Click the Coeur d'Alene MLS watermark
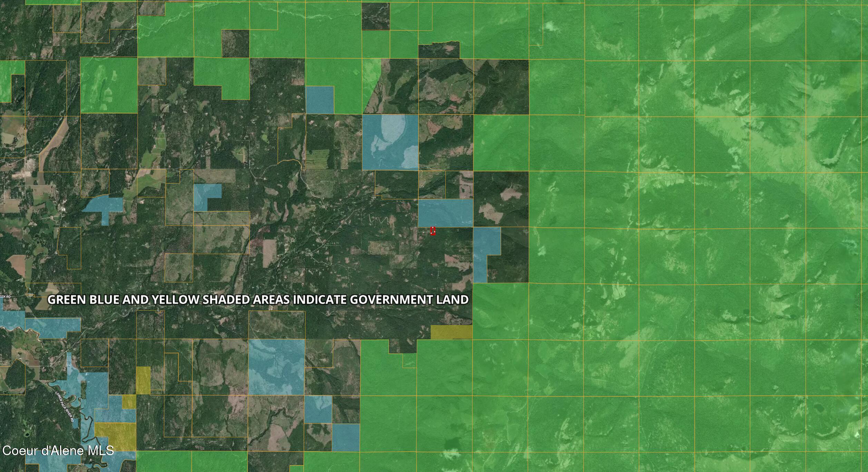868x472 pixels. tap(58, 450)
